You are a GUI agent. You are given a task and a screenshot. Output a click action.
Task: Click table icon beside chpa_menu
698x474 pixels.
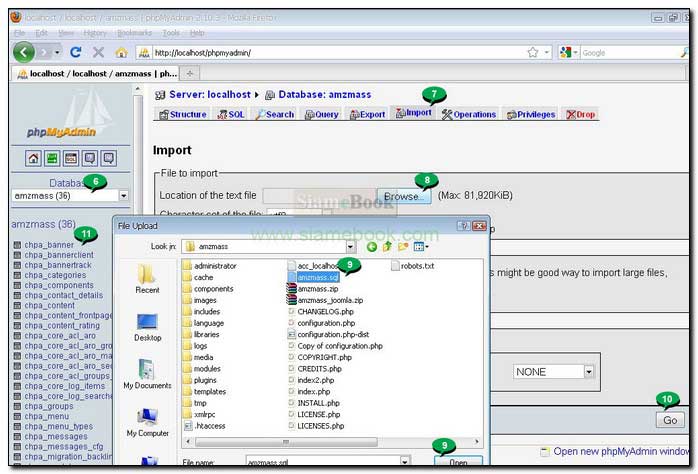tap(17, 416)
